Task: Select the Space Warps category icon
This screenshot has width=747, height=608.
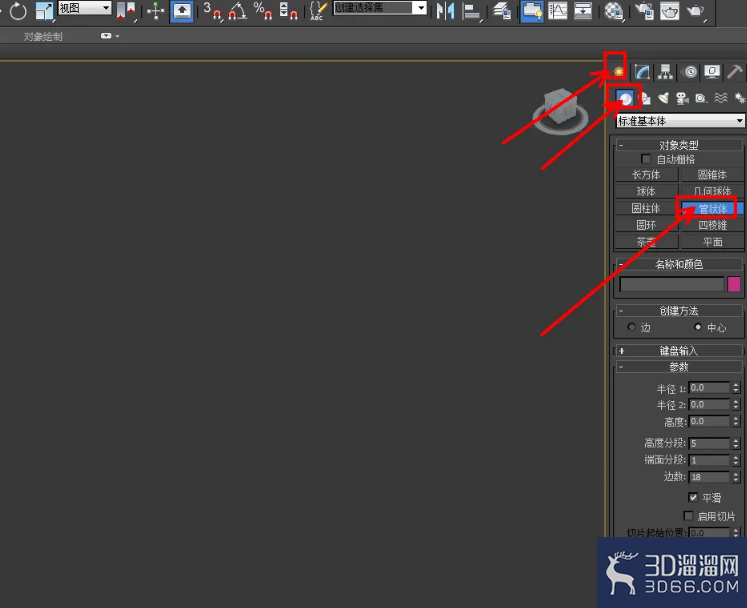Action: point(721,98)
